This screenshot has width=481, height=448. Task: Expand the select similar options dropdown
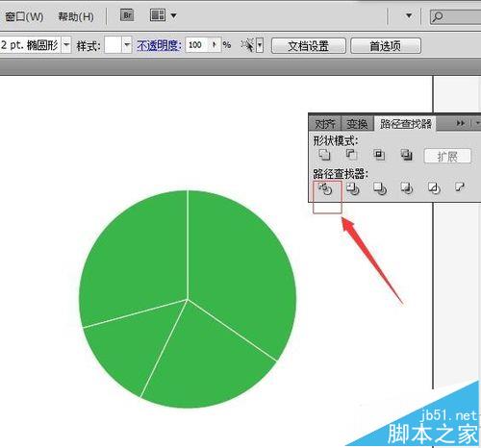(x=260, y=45)
